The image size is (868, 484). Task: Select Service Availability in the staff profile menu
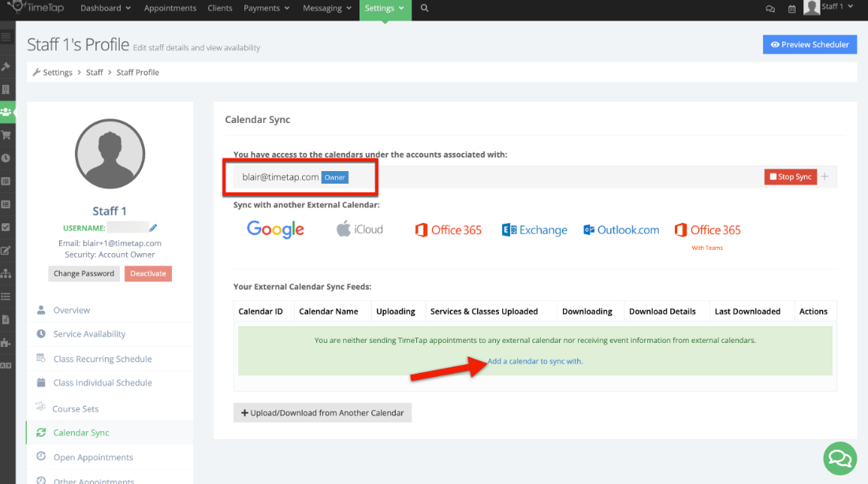(x=87, y=333)
